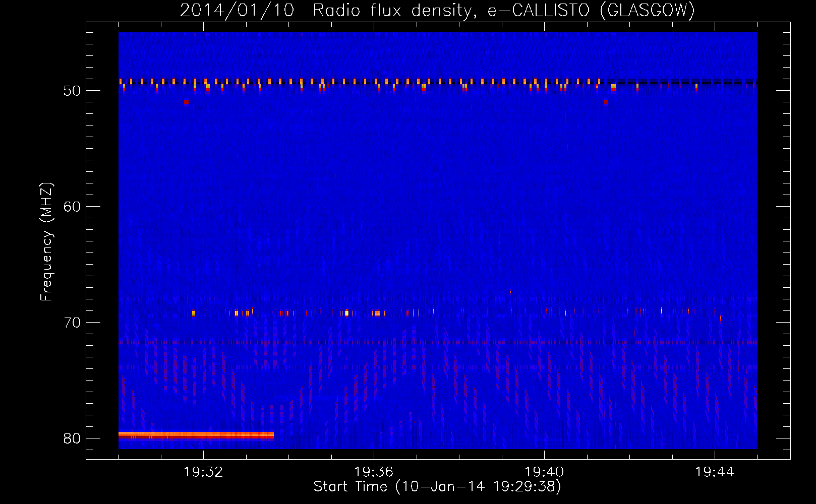Click the 19:32 time tick label
The width and height of the screenshot is (816, 504).
(203, 472)
